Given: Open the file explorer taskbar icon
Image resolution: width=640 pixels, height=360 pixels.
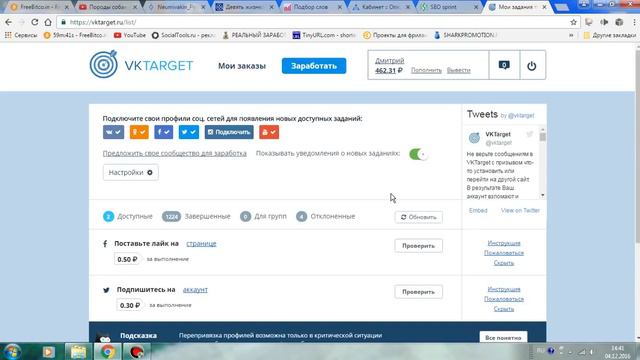Looking at the screenshot, I should point(78,351).
